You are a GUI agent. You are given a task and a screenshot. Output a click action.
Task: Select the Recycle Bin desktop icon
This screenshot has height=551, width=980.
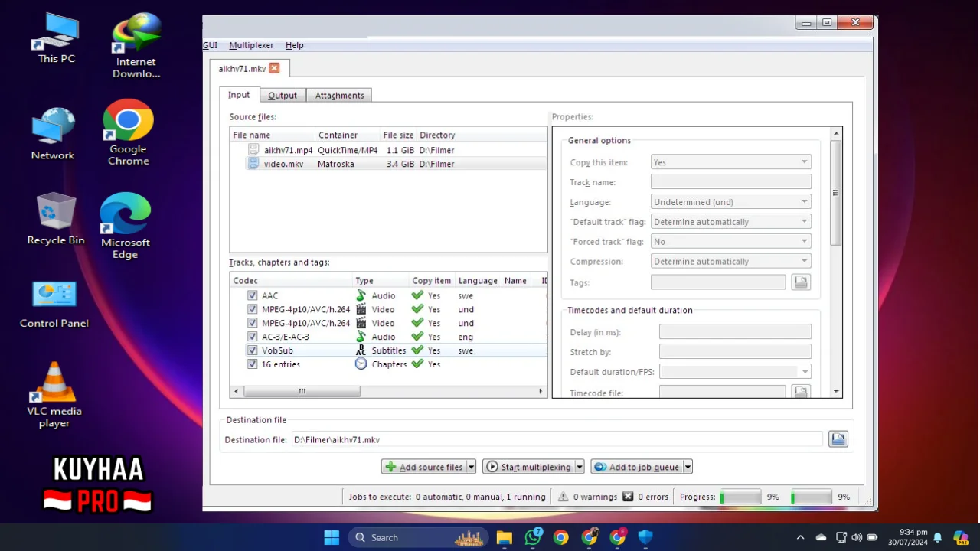click(x=56, y=219)
